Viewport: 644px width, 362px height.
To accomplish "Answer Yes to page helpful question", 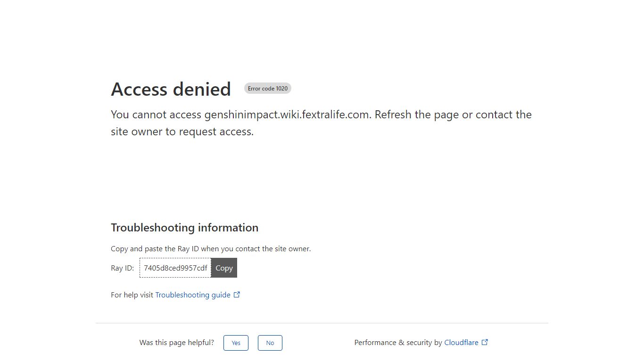I will point(236,343).
